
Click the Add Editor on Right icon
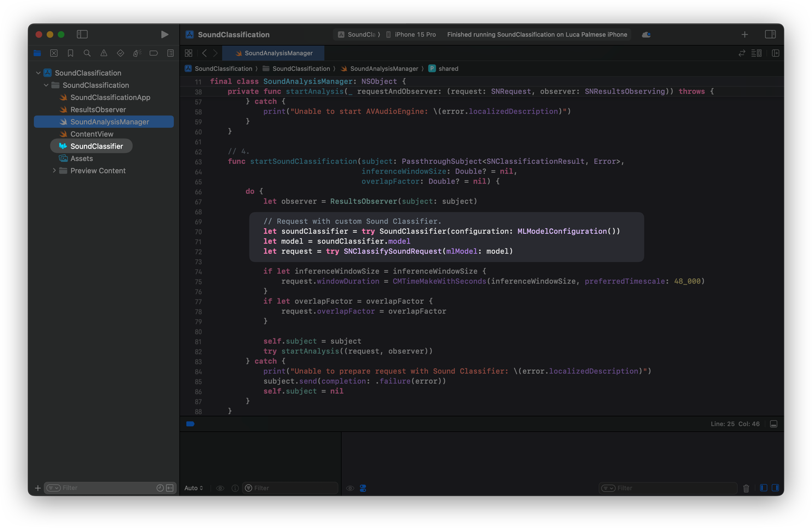775,53
